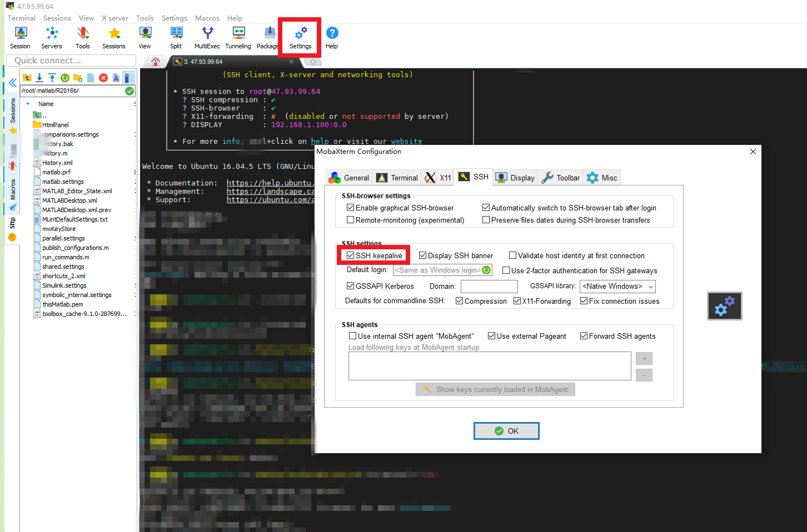Toggle ASCII transfer mode icon
The width and height of the screenshot is (807, 532).
click(116, 78)
